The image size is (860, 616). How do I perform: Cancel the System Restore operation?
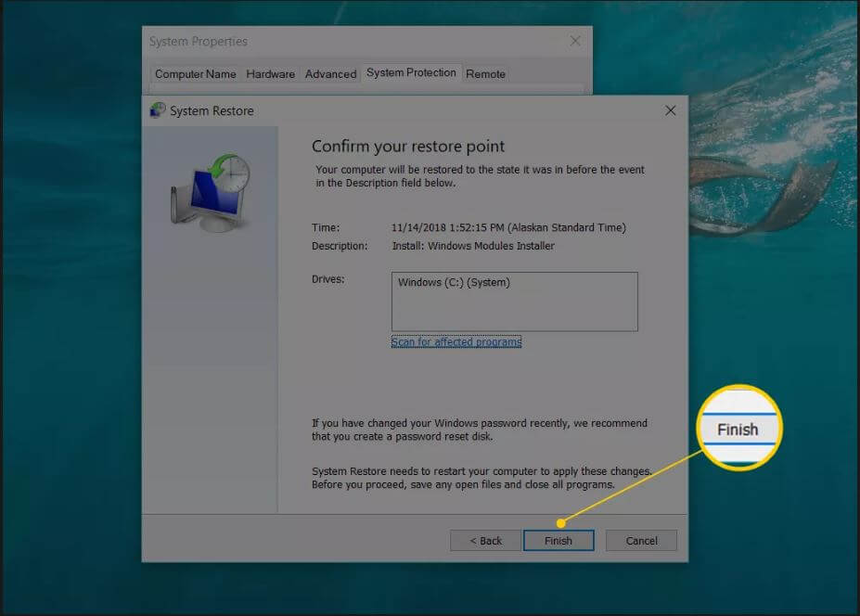(x=641, y=540)
